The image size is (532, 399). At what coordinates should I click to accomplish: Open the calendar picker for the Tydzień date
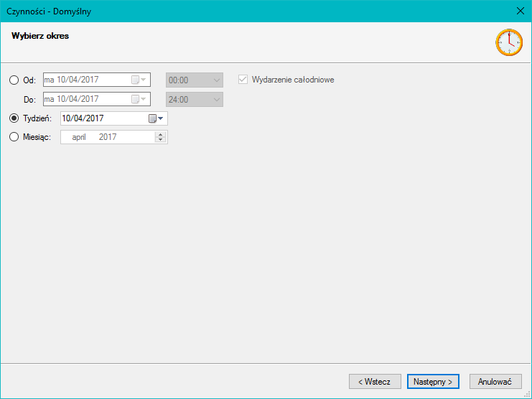click(x=157, y=118)
